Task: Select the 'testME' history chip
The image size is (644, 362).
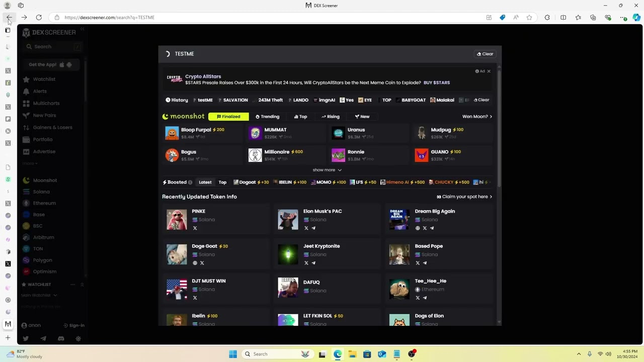Action: pos(203,100)
